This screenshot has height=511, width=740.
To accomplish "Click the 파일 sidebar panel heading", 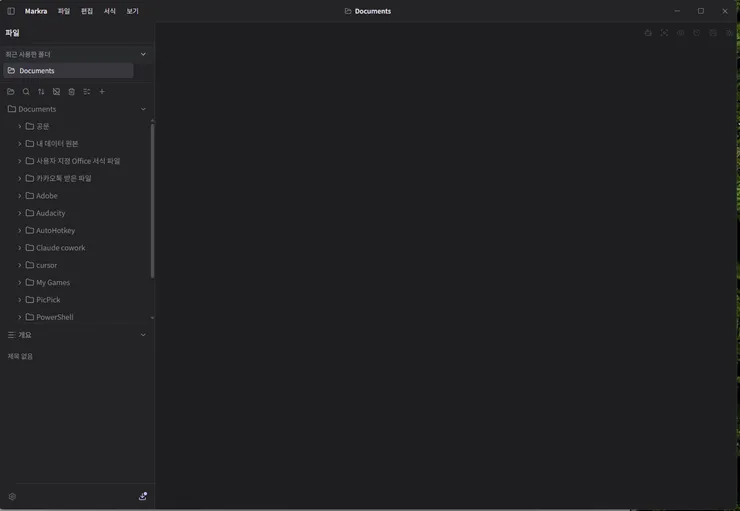I will point(12,33).
